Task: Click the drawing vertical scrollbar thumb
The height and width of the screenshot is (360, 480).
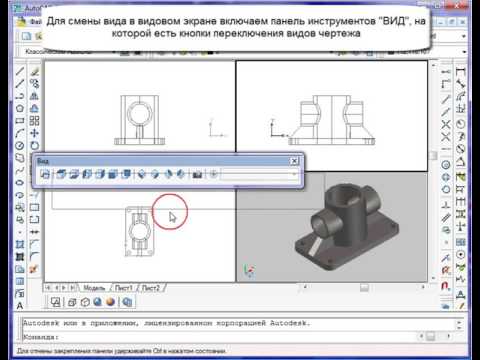Action: click(434, 156)
